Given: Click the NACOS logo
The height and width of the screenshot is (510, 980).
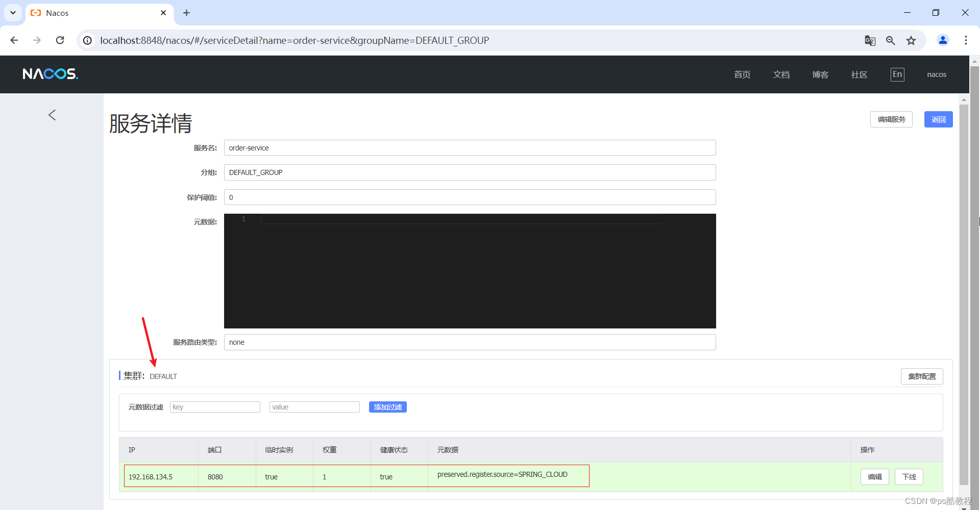Looking at the screenshot, I should click(50, 74).
